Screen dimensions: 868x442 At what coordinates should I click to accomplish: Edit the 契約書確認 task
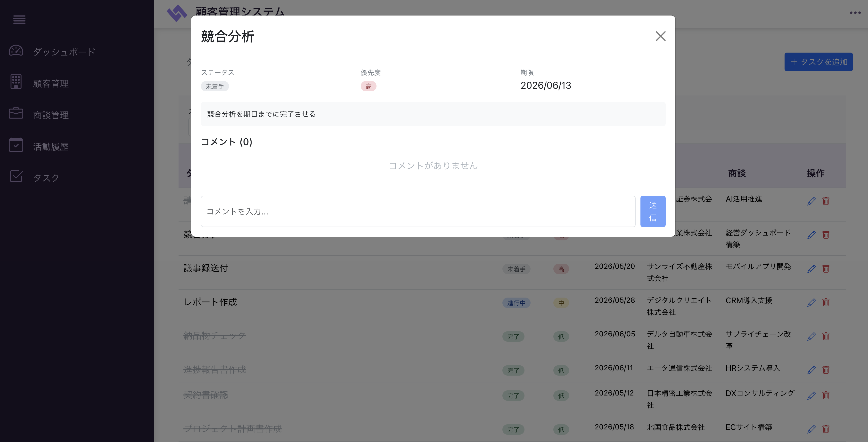coord(811,395)
